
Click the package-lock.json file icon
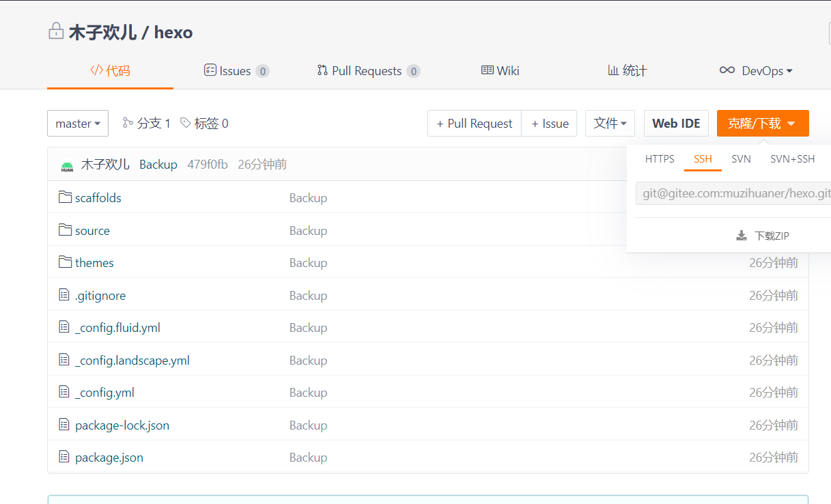[64, 425]
